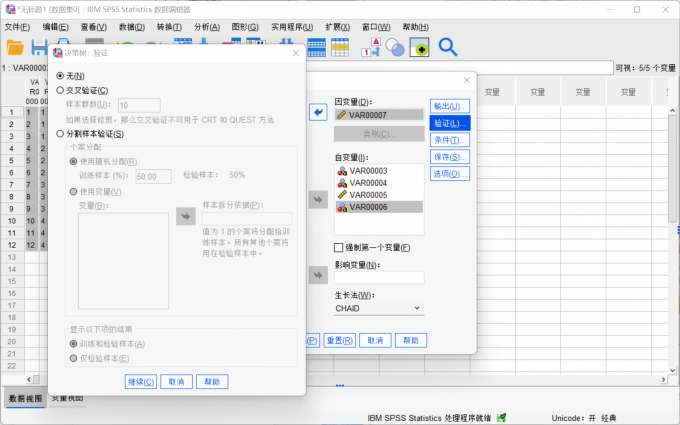The height and width of the screenshot is (425, 680).
Task: Select 仅检验样本(E) display option
Action: coord(73,358)
